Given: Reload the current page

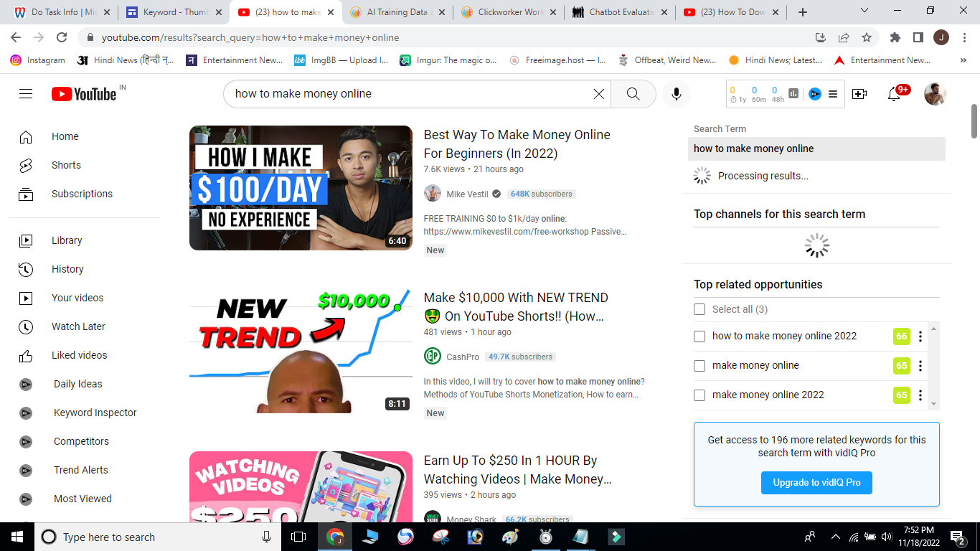Looking at the screenshot, I should click(x=62, y=37).
